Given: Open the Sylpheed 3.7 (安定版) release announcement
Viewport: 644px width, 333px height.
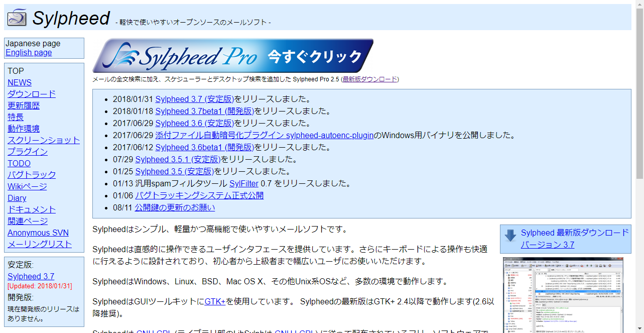Looking at the screenshot, I should [195, 99].
